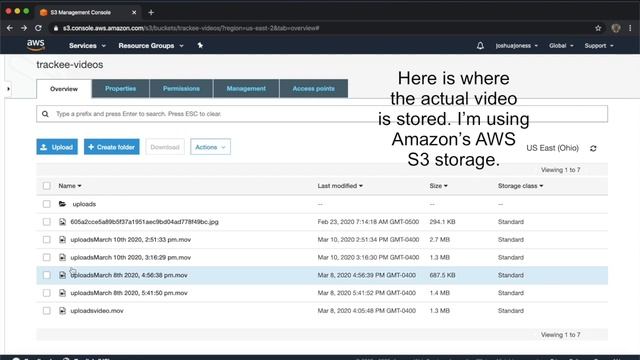Viewport: 640px width, 360px height.
Task: Click the browser back arrow
Action: [10, 28]
